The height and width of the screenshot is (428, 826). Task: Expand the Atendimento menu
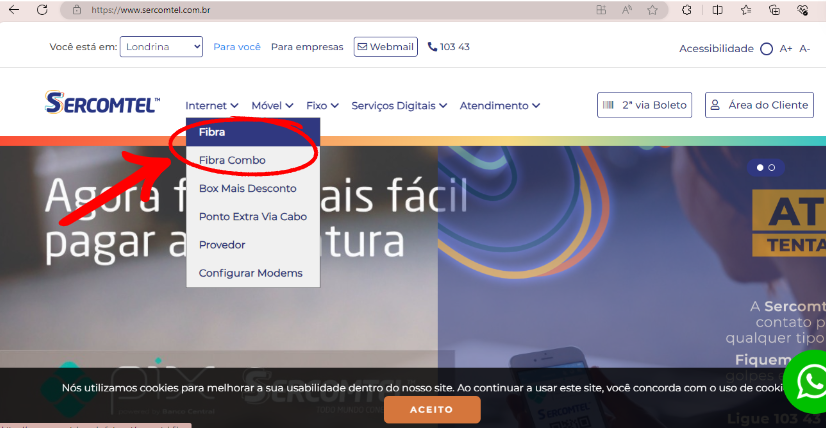pyautogui.click(x=500, y=105)
